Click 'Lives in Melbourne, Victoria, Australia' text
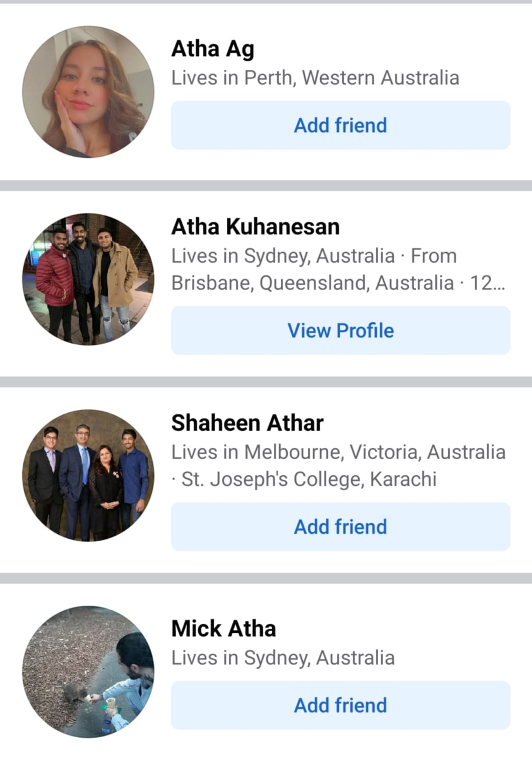Screen dimensions: 532x758 coord(339,452)
